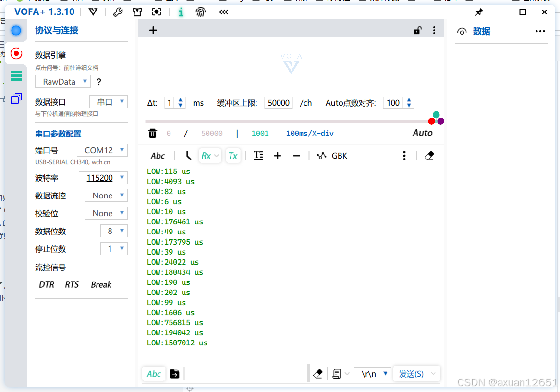
Task: Click the screenshot capture icon
Action: (x=157, y=12)
